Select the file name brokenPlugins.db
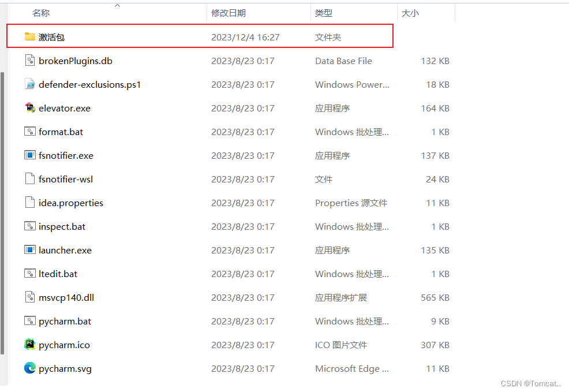The height and width of the screenshot is (392, 569). click(76, 61)
